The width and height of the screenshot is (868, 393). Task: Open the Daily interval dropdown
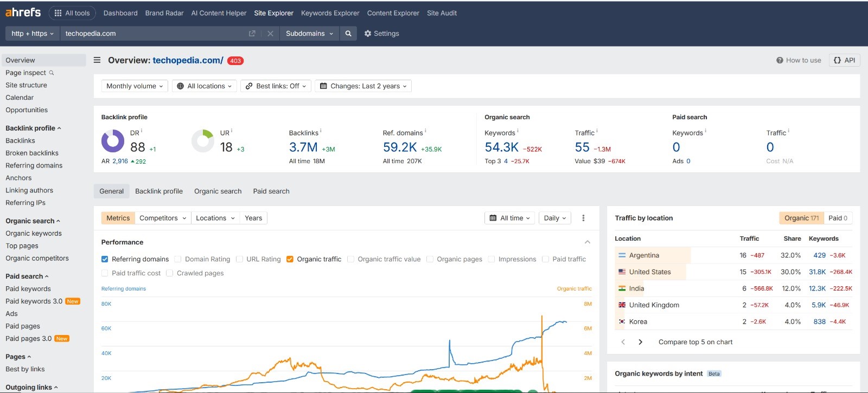555,218
